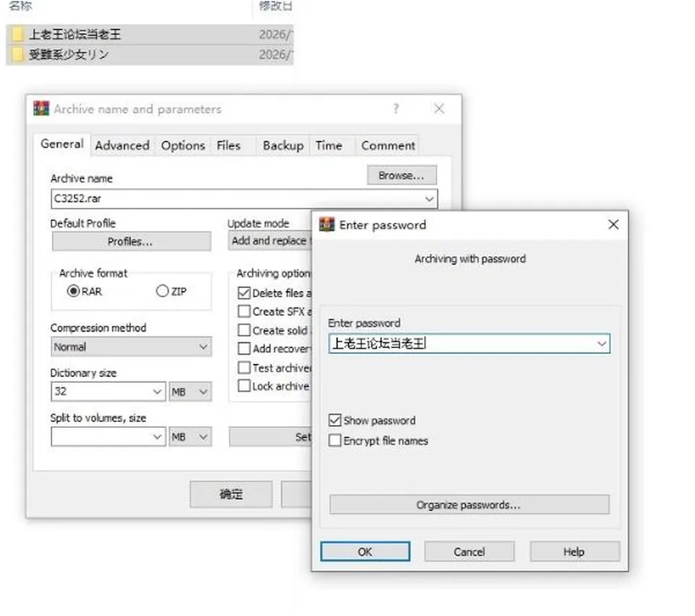Switch to the Advanced tab
Viewport: 695px width, 616px height.
pyautogui.click(x=122, y=145)
